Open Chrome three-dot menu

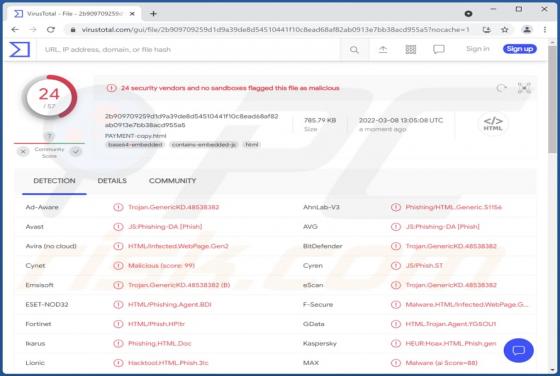tap(545, 30)
